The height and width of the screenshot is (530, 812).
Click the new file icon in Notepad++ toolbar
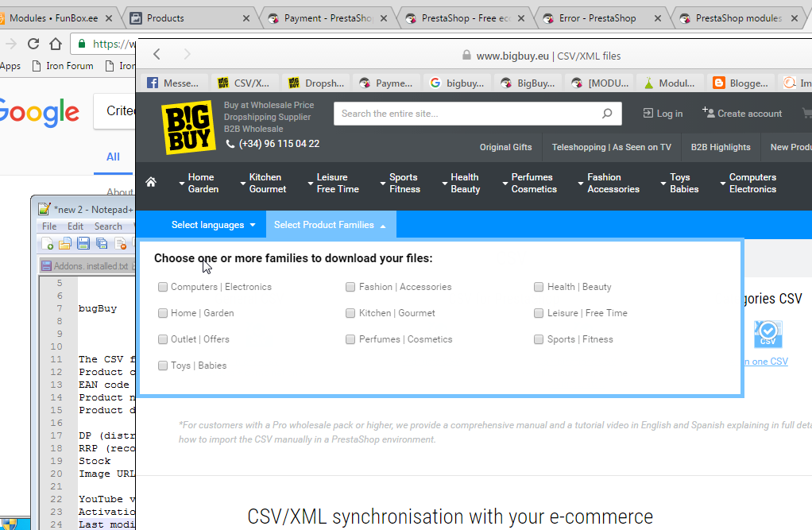click(47, 243)
